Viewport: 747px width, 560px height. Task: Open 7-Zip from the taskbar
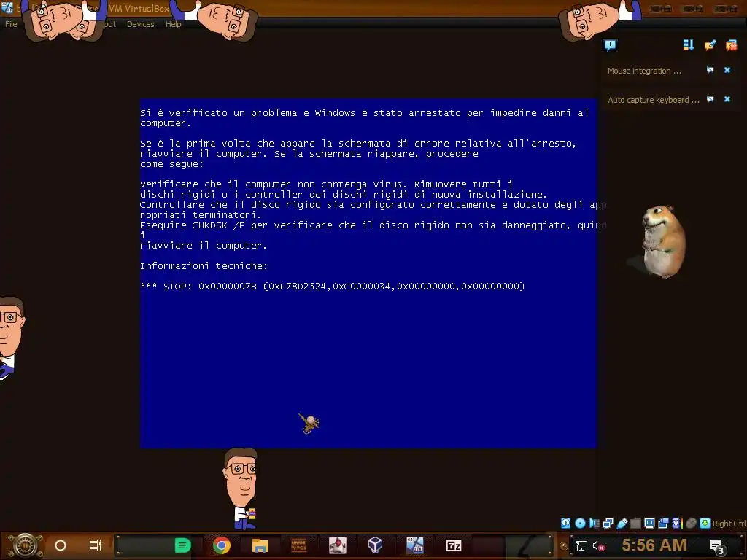[x=453, y=545]
